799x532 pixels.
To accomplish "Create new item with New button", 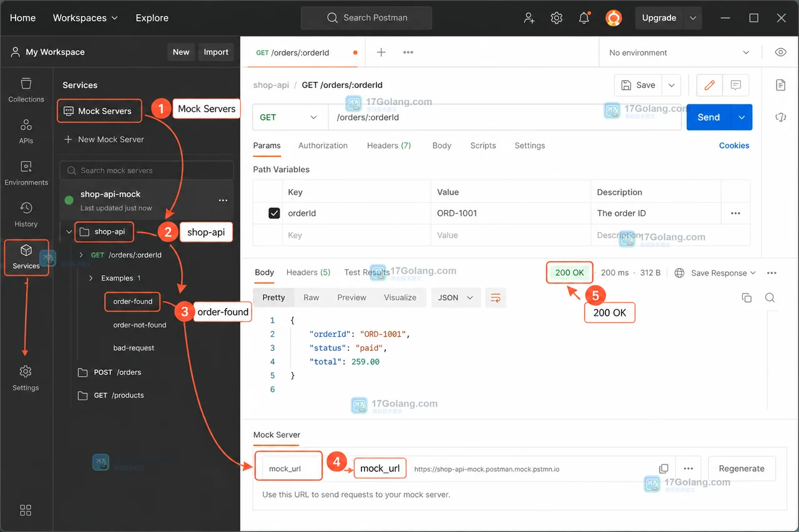I will pyautogui.click(x=181, y=52).
